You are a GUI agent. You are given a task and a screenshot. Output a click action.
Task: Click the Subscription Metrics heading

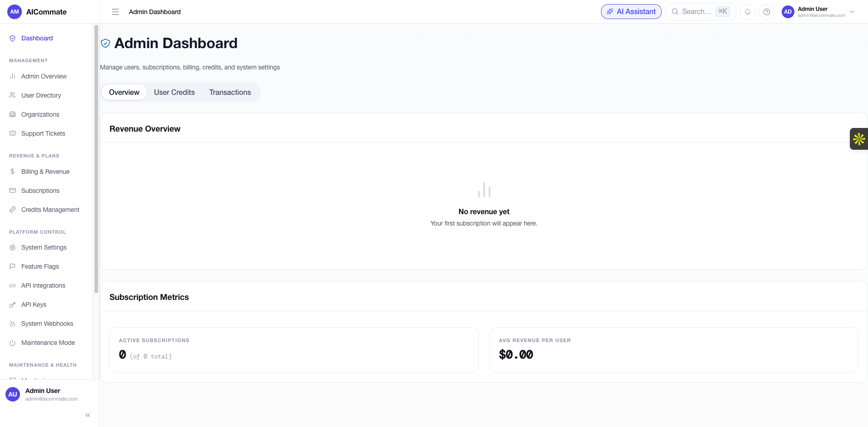[x=149, y=297]
